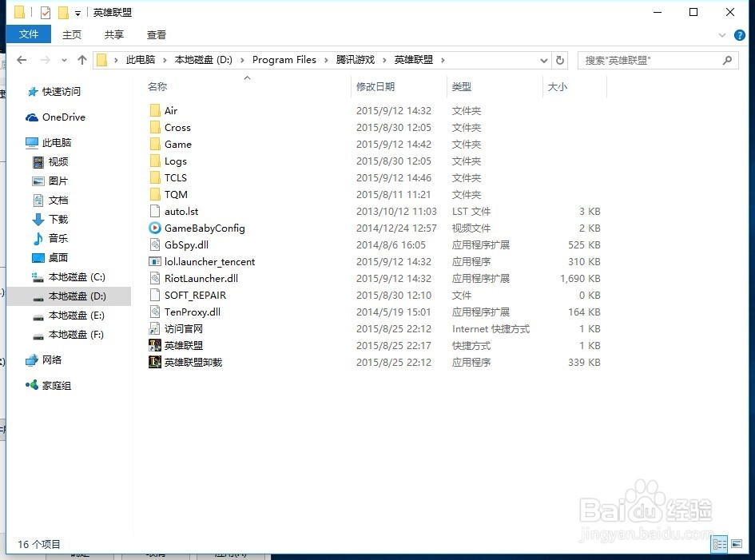
Task: Click the new folder quick access icon
Action: pyautogui.click(x=63, y=13)
